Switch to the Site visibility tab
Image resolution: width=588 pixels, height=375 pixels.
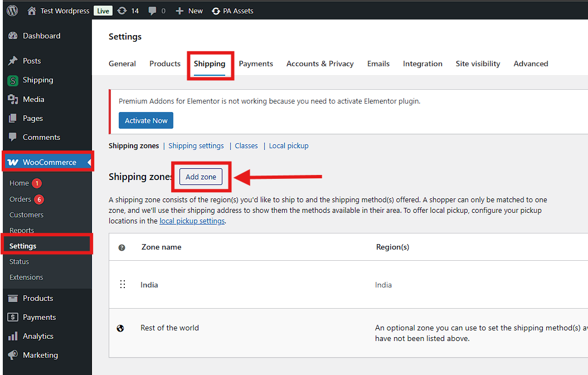click(478, 64)
